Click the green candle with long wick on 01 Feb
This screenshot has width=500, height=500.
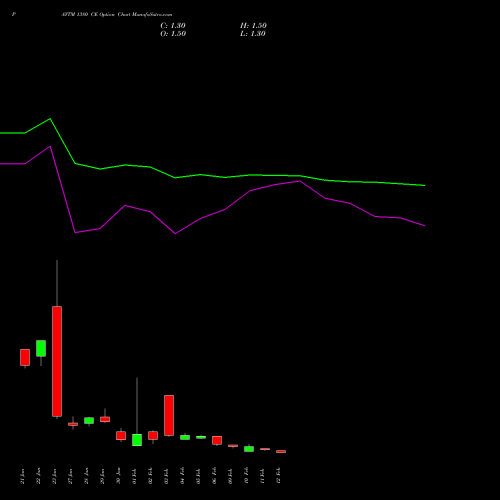[x=137, y=440]
